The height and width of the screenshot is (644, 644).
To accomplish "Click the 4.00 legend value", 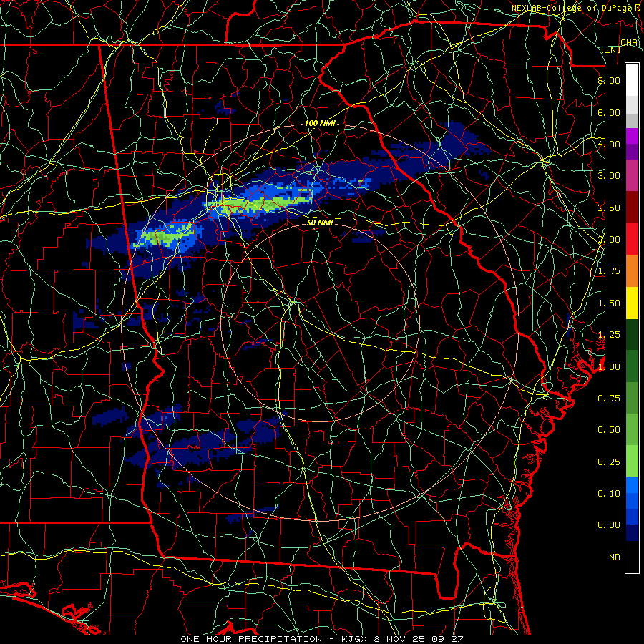I will coord(609,144).
